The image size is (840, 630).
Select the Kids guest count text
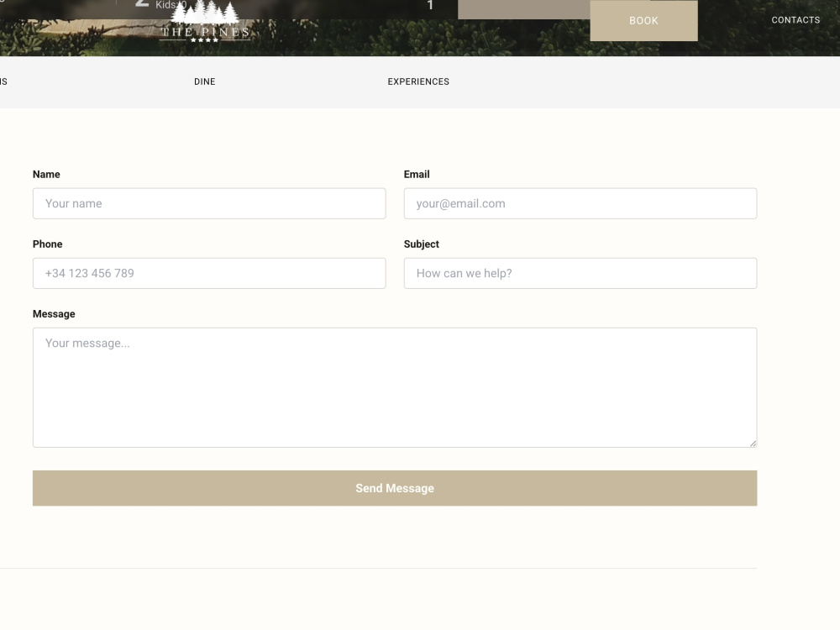click(171, 5)
